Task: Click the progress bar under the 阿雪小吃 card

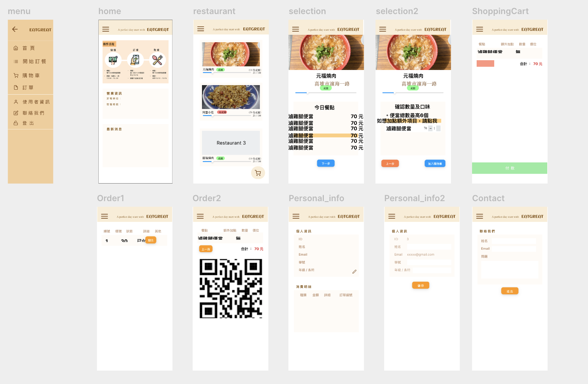Action: tap(227, 115)
